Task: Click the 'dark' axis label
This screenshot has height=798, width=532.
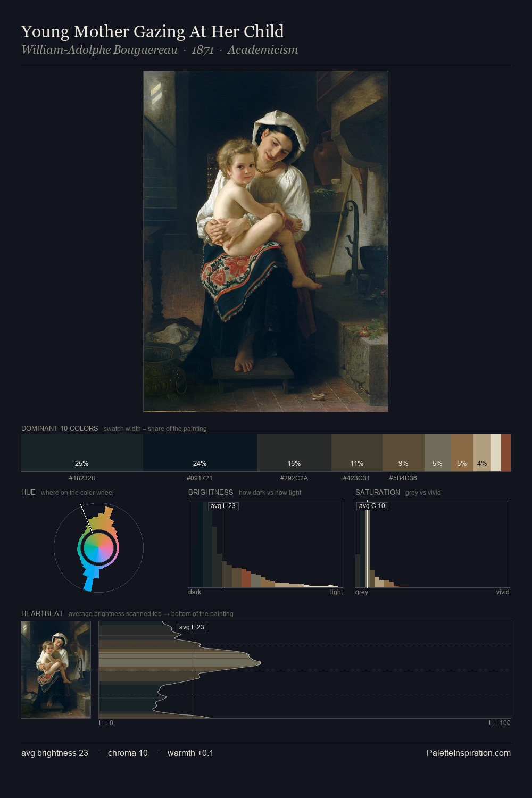Action: coord(195,592)
